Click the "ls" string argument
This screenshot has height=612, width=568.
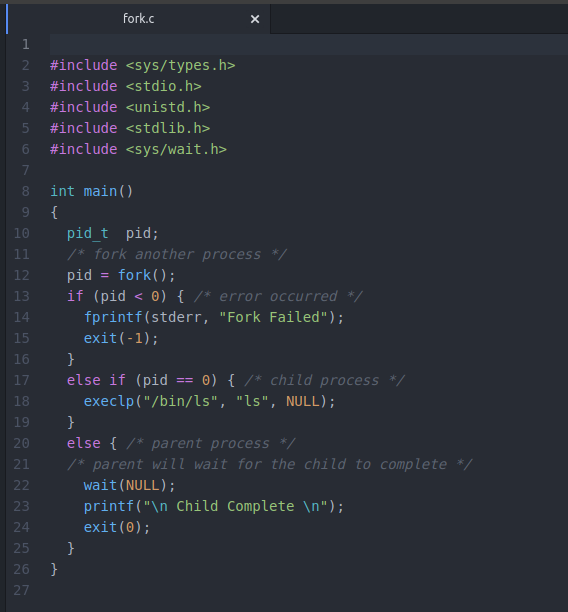click(x=251, y=402)
